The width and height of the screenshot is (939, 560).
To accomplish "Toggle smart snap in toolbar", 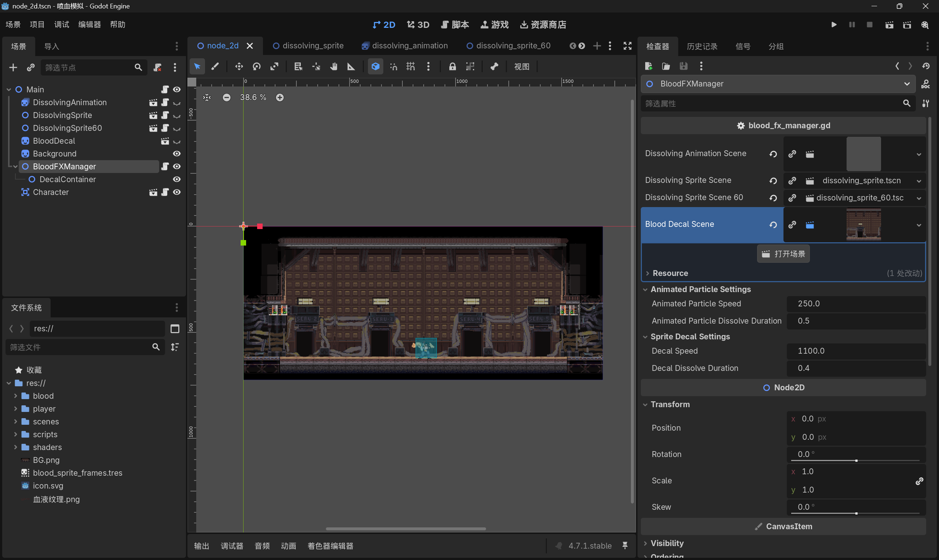I will (394, 67).
